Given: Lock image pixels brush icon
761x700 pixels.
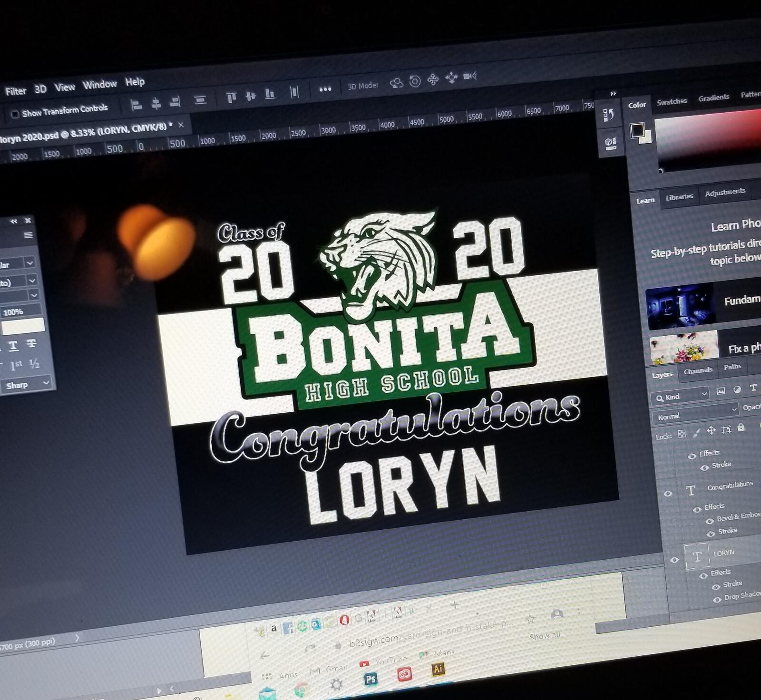Looking at the screenshot, I should point(696,432).
